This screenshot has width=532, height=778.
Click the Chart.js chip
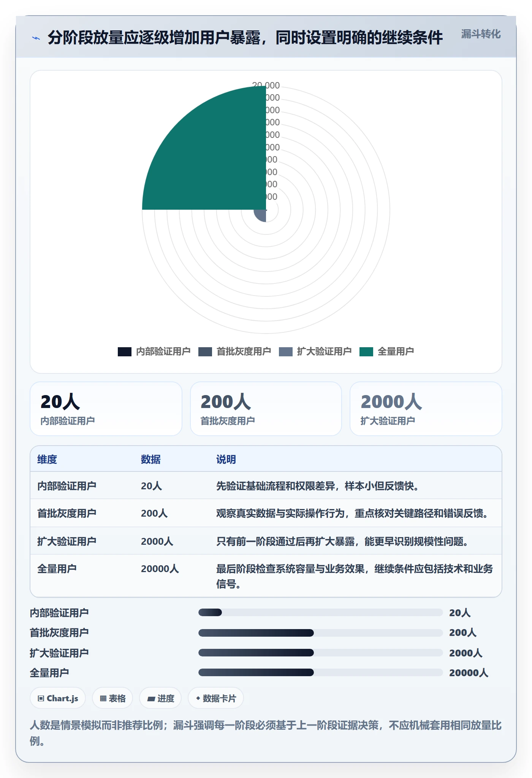[x=58, y=698]
